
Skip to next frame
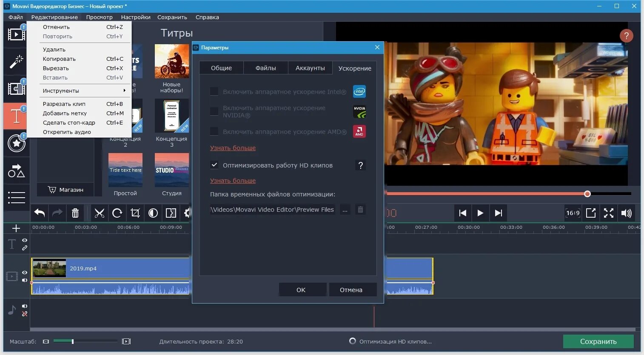[x=498, y=213]
